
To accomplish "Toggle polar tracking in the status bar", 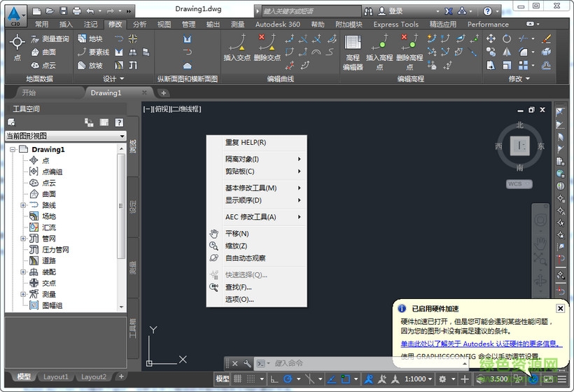I will [x=288, y=379].
